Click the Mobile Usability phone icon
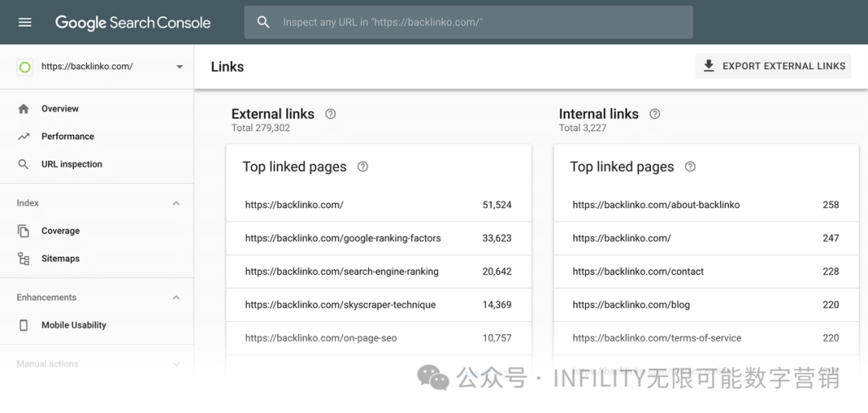 coord(23,325)
